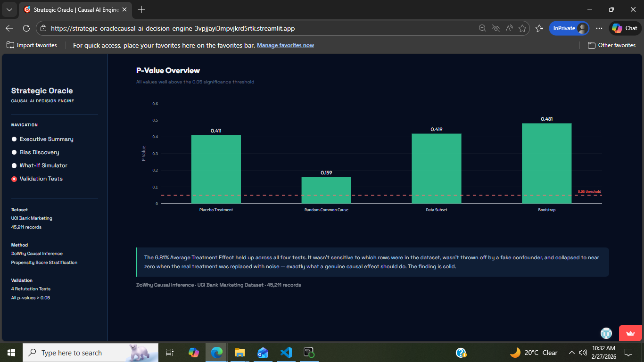Open the Windows Start menu

pos(11,353)
